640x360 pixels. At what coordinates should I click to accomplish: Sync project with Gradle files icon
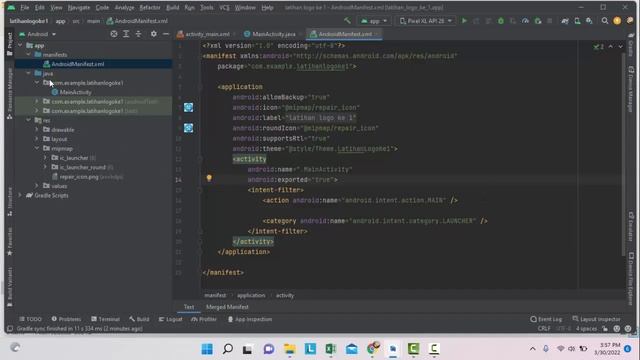565,21
